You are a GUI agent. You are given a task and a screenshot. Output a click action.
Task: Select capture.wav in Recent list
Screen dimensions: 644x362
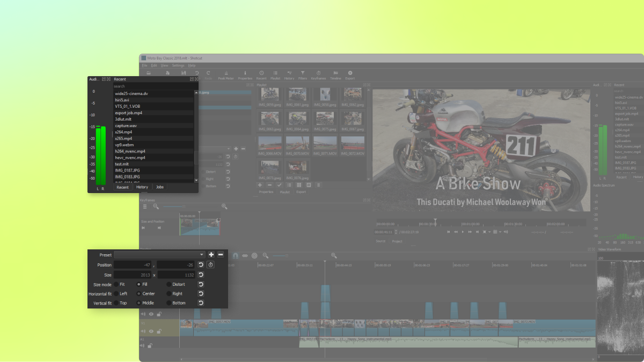pos(153,125)
